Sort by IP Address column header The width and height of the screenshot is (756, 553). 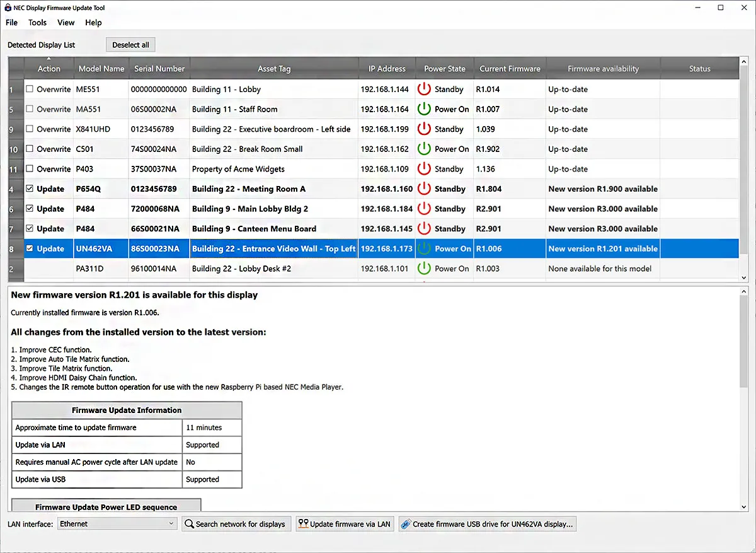pos(387,69)
